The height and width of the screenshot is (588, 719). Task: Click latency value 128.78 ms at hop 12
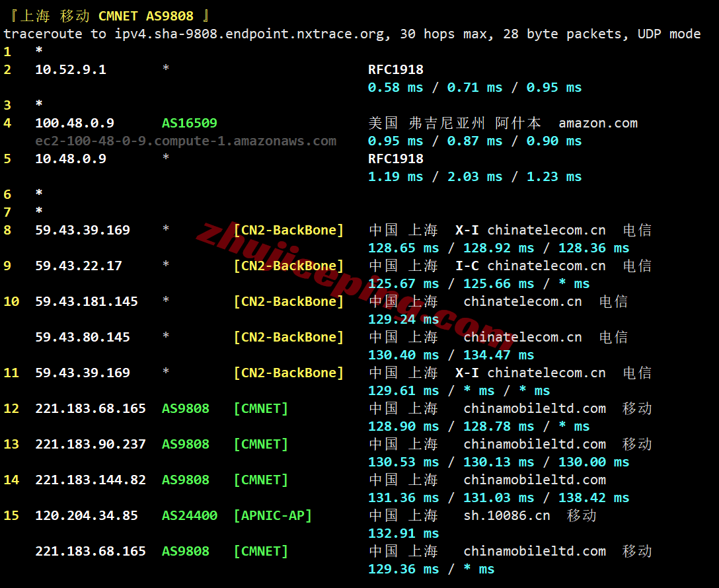click(x=499, y=427)
